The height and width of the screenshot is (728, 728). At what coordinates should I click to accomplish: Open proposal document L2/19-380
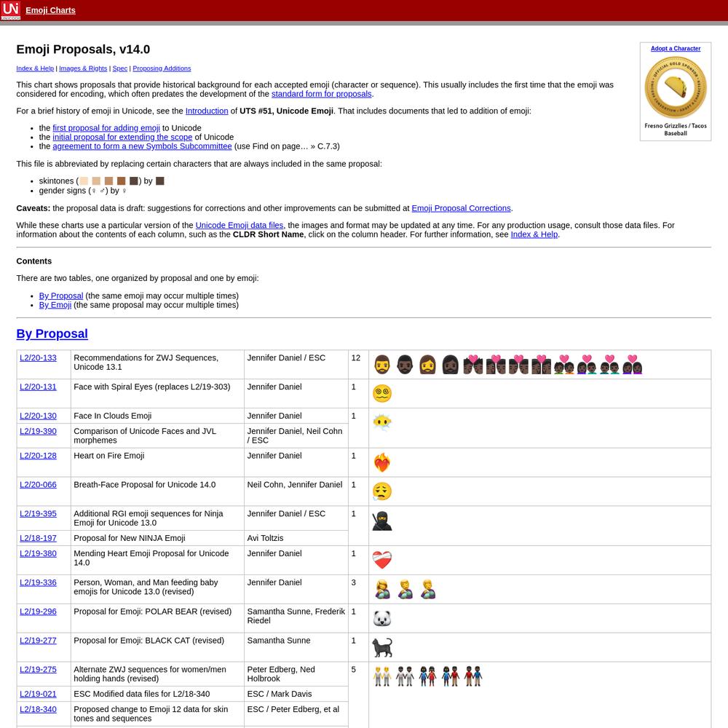[x=38, y=553]
